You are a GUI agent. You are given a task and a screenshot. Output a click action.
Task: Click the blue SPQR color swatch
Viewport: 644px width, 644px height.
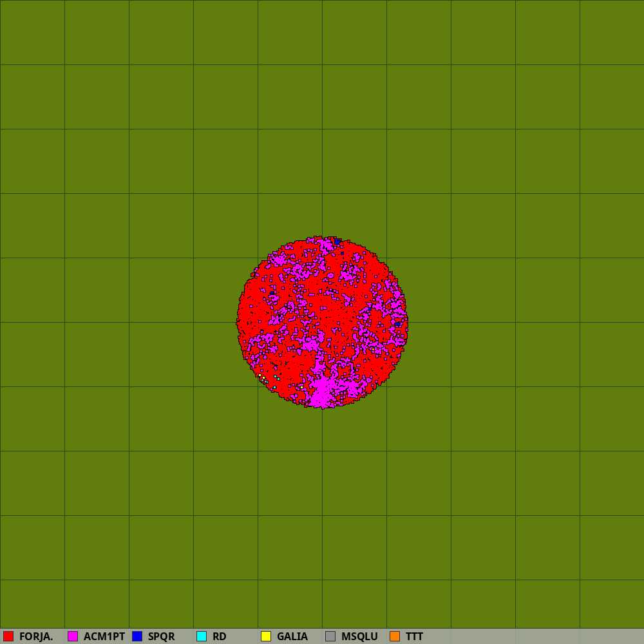(x=137, y=636)
